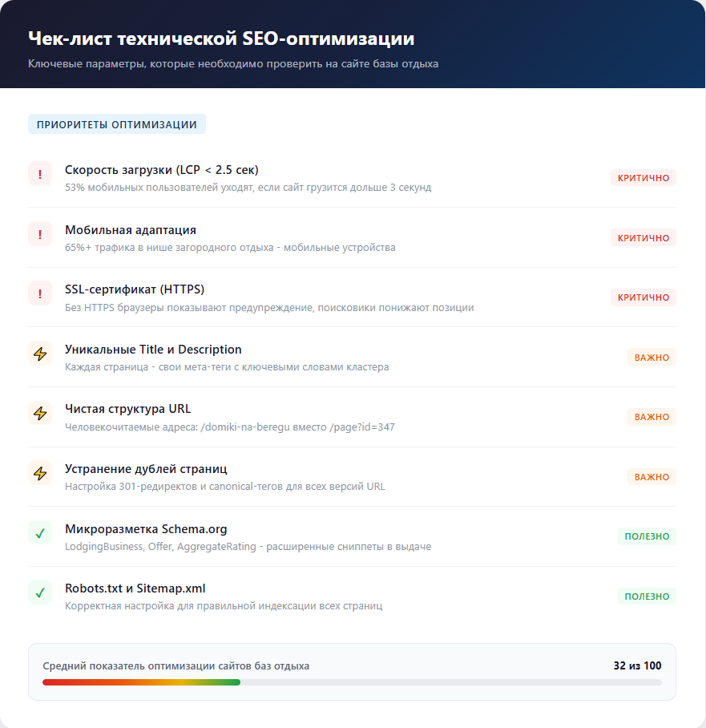Click the ВАЖНО badge for Устранение дублей страниц

tap(652, 477)
